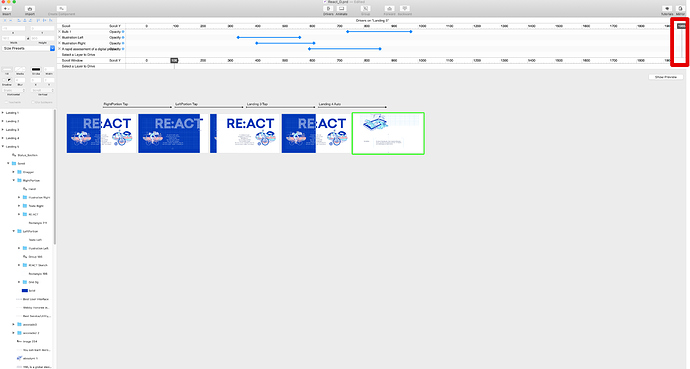Select the Status_Section layer
Image resolution: width=690 pixels, height=369 pixels.
tap(27, 155)
